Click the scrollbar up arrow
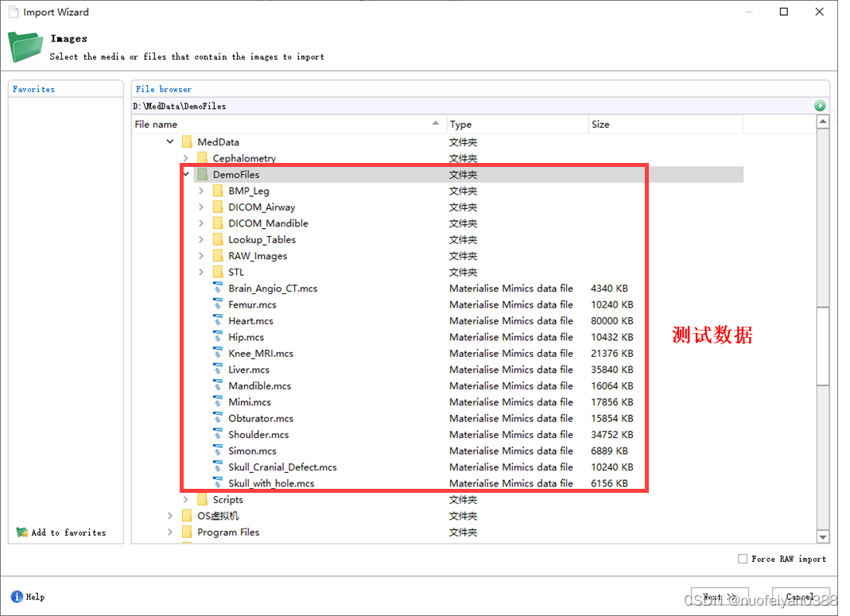This screenshot has width=850, height=616. coord(823,122)
